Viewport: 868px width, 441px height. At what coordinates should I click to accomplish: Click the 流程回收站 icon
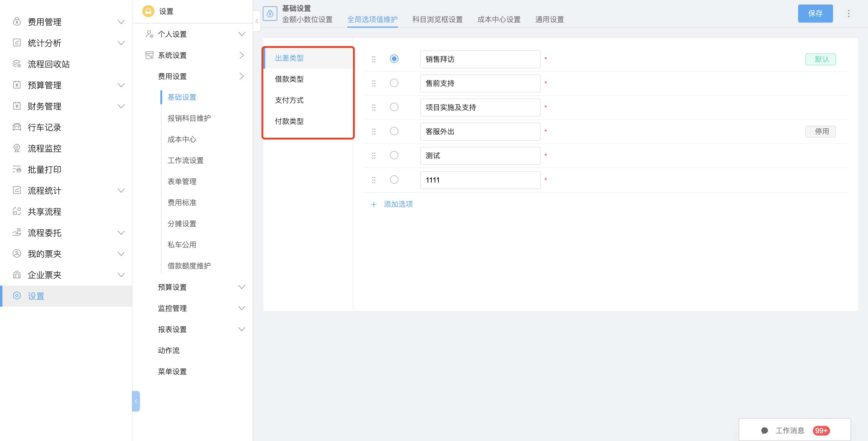(x=17, y=64)
